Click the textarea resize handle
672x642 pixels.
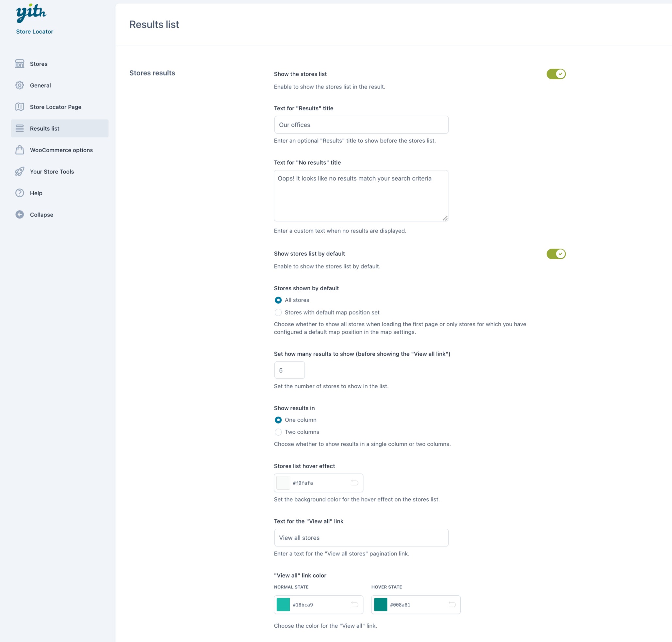coord(445,218)
